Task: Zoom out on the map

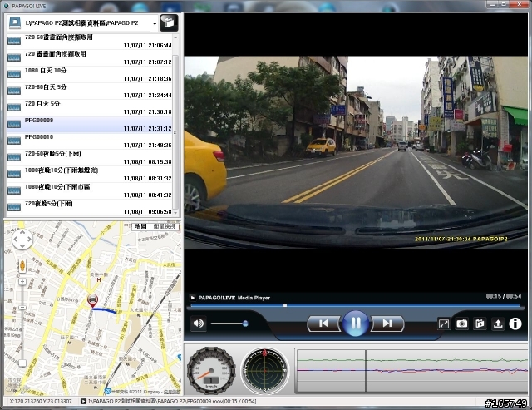Action: (22, 363)
